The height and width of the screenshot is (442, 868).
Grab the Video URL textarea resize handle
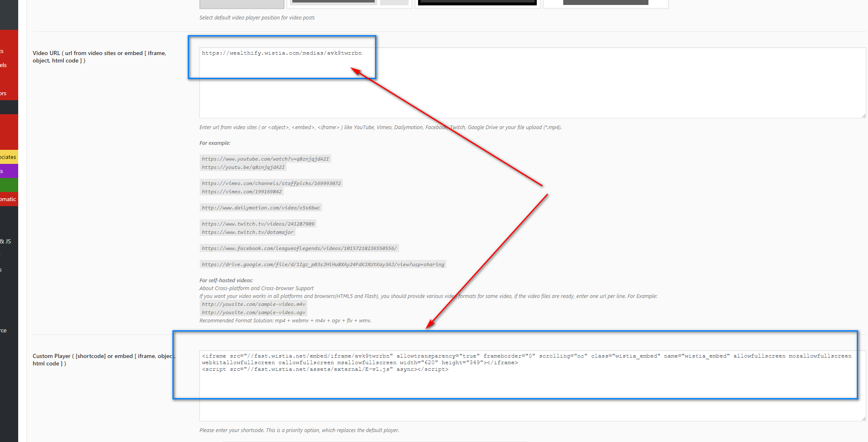coord(863,116)
